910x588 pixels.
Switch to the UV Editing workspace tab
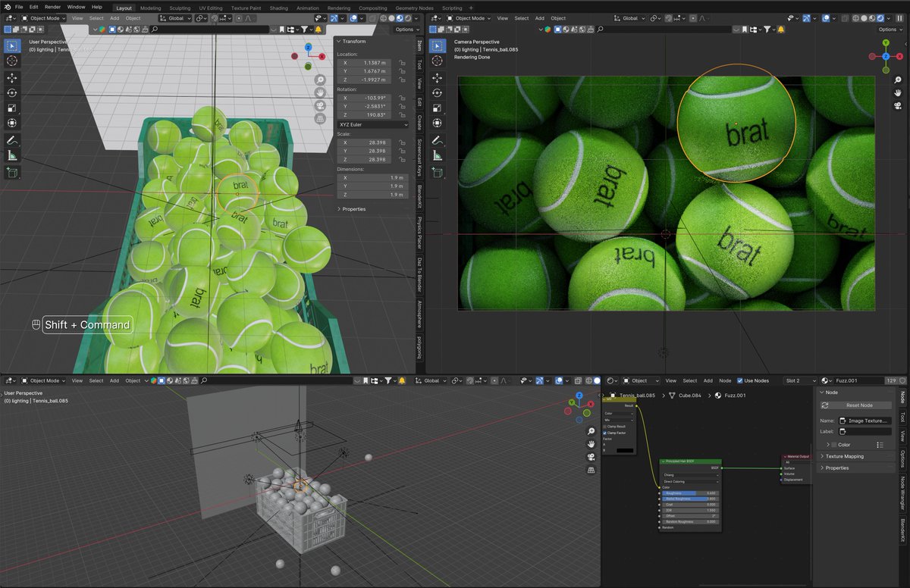[x=211, y=8]
